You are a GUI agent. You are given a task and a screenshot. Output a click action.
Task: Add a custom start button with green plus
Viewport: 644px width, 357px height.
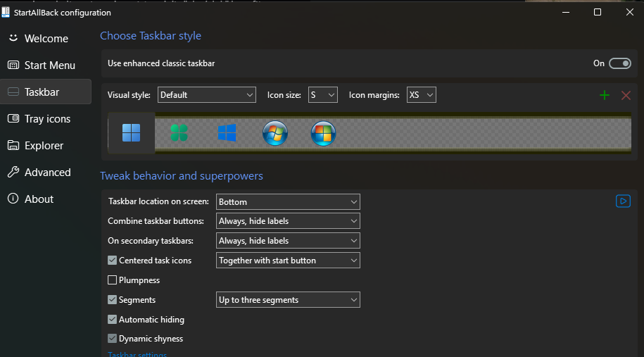tap(604, 95)
